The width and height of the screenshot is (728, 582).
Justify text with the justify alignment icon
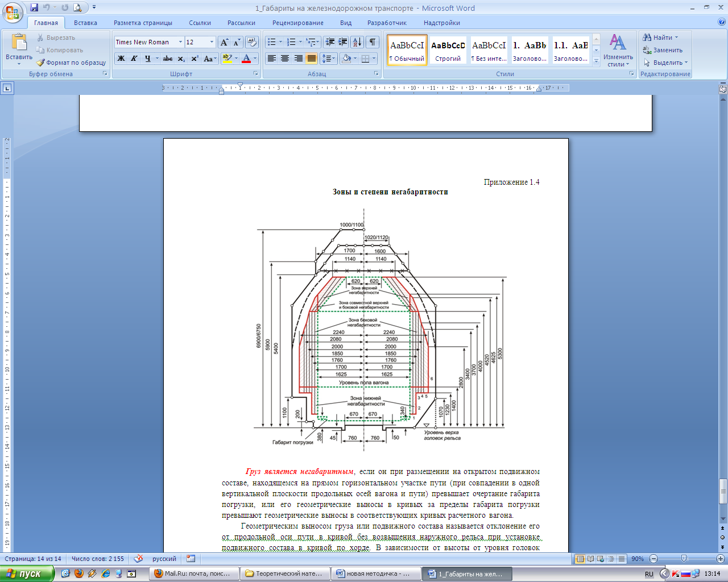tap(312, 59)
